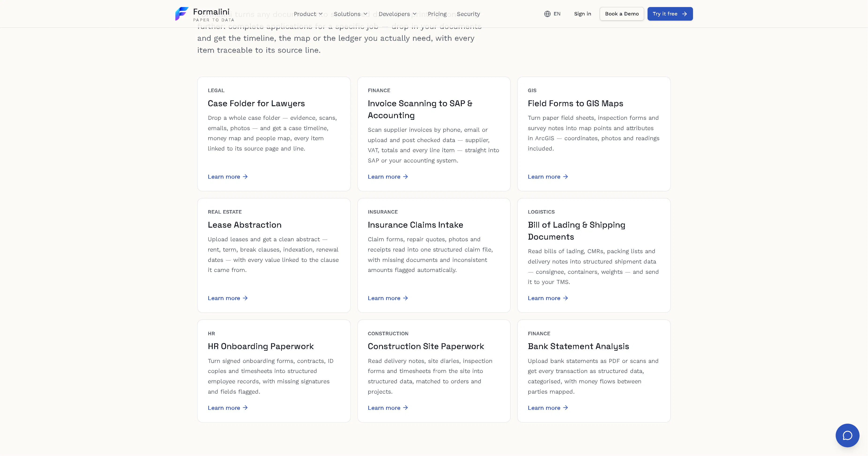Click arrow next to Bank Statement Learn more
Image resolution: width=868 pixels, height=456 pixels.
(x=565, y=408)
